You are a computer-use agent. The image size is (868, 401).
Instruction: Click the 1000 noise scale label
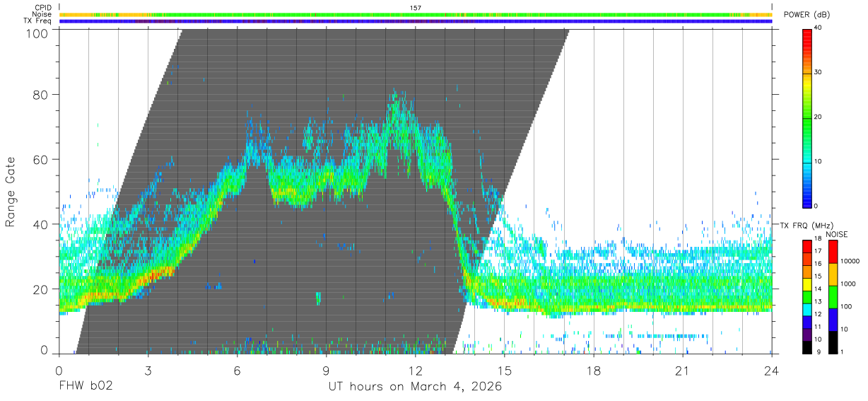click(x=848, y=284)
